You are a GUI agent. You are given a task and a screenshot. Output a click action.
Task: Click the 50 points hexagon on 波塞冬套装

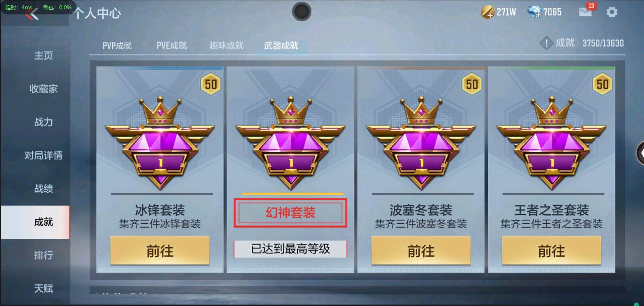[472, 85]
